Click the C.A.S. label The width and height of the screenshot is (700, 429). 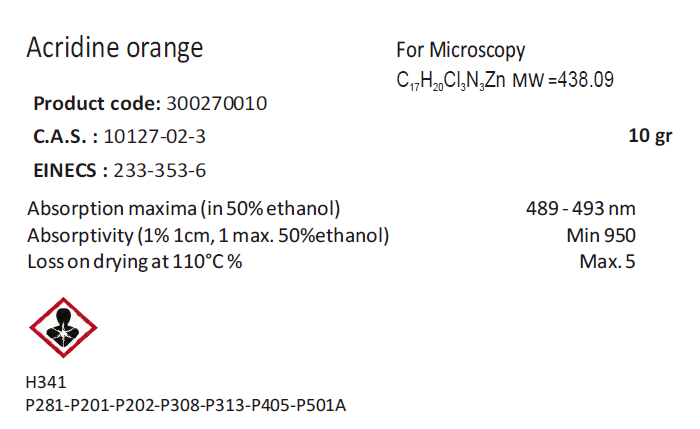pyautogui.click(x=66, y=137)
